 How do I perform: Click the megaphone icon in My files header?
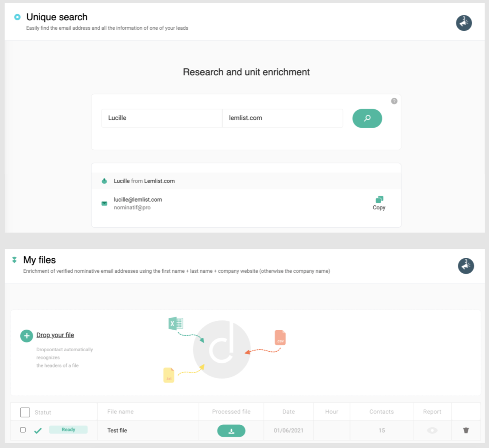[466, 266]
